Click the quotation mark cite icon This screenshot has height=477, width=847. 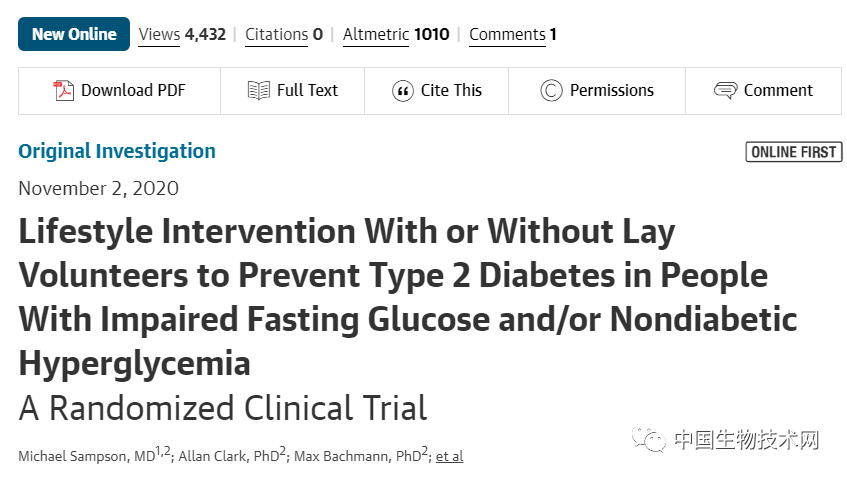pyautogui.click(x=403, y=91)
